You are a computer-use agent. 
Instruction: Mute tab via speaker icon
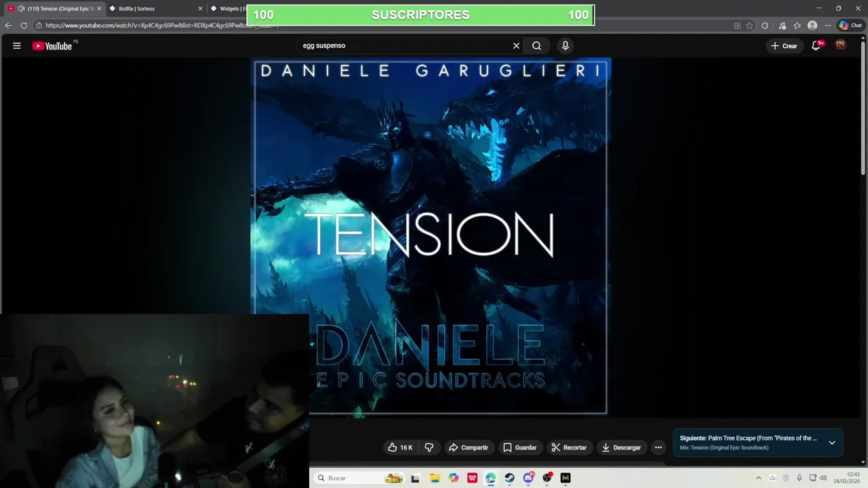pos(21,9)
